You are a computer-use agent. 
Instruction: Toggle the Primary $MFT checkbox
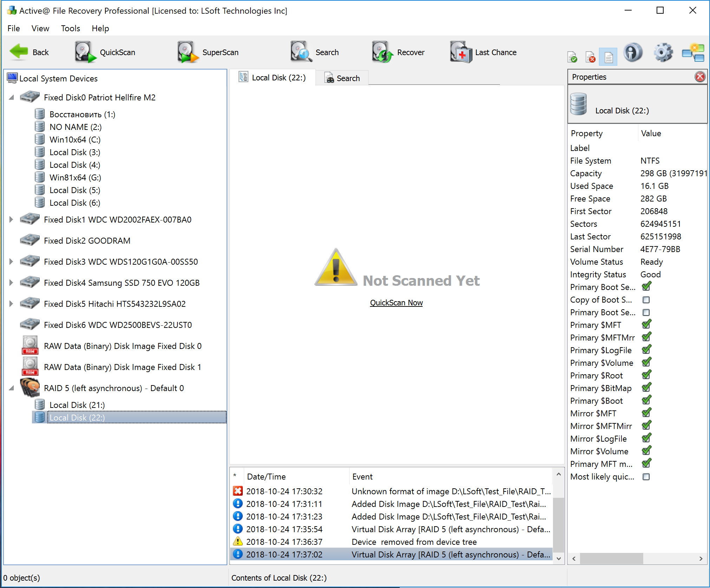pyautogui.click(x=646, y=324)
